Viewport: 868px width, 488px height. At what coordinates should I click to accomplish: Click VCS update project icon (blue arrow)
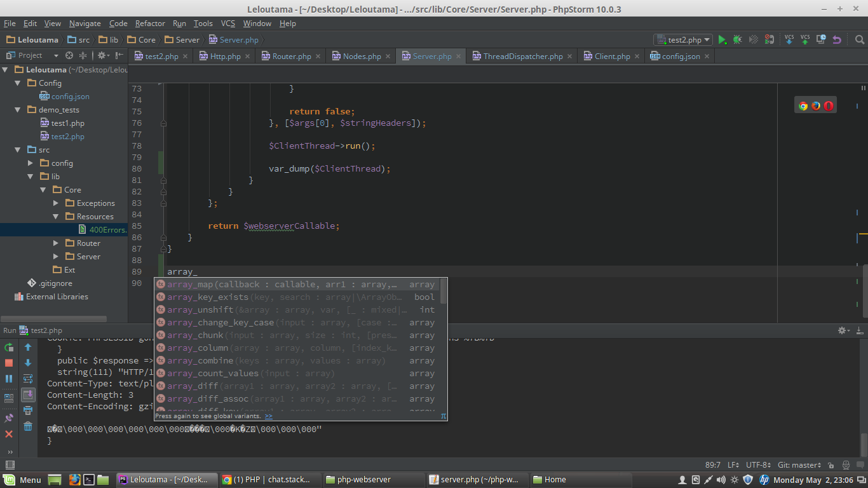pyautogui.click(x=789, y=39)
